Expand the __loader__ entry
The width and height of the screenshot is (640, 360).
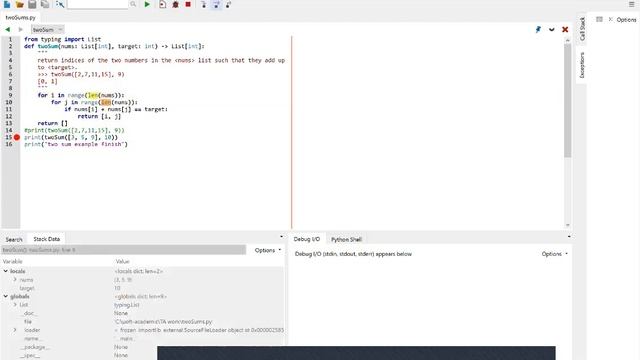(15, 330)
